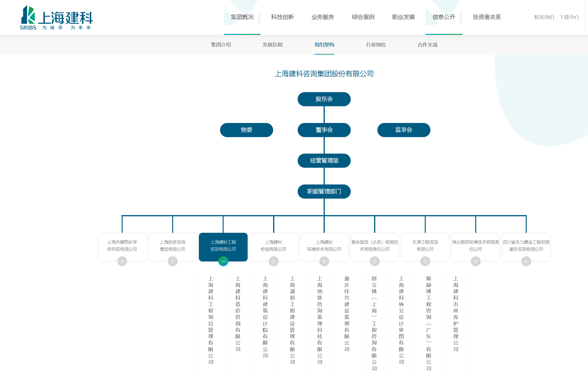Click 重庆佳兴建设监理有限公司 vertical text
The image size is (588, 376).
pyautogui.click(x=347, y=314)
